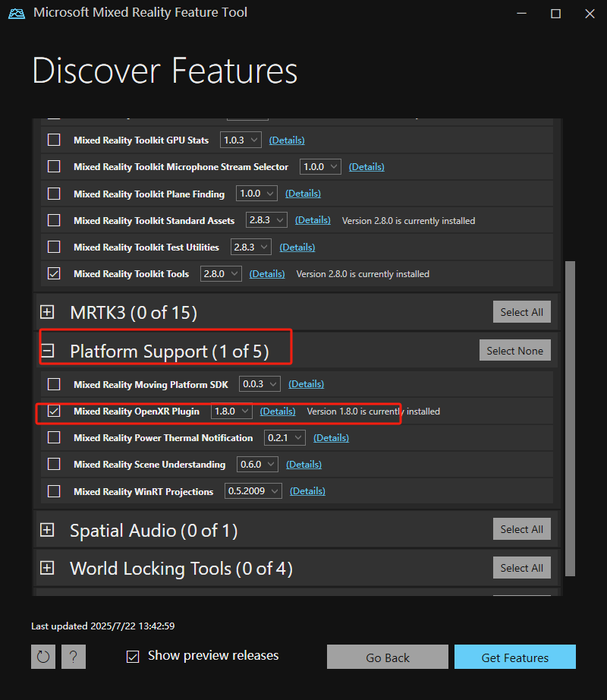Open OpenXR Plugin version dropdown 1.8.0
607x700 pixels.
232,411
